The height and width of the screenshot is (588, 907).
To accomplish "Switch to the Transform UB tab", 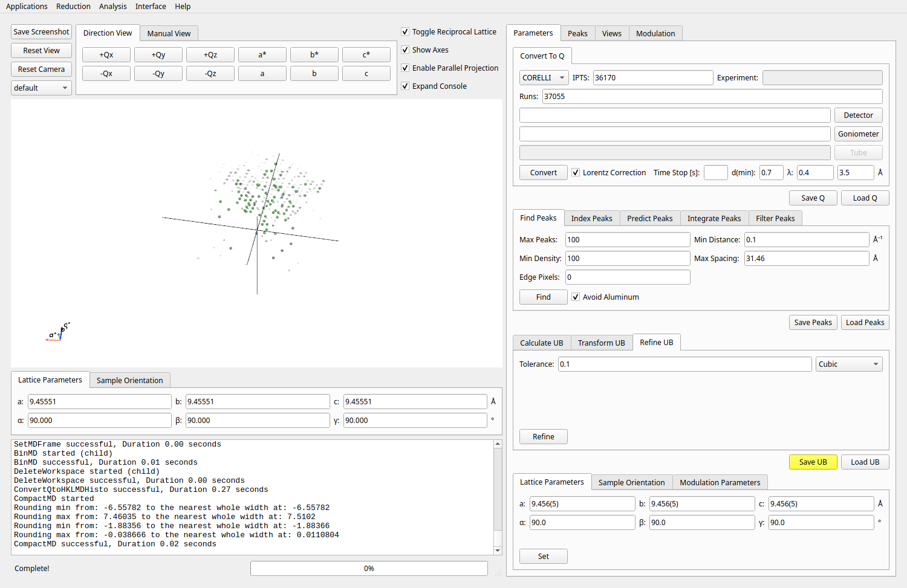I will click(601, 343).
